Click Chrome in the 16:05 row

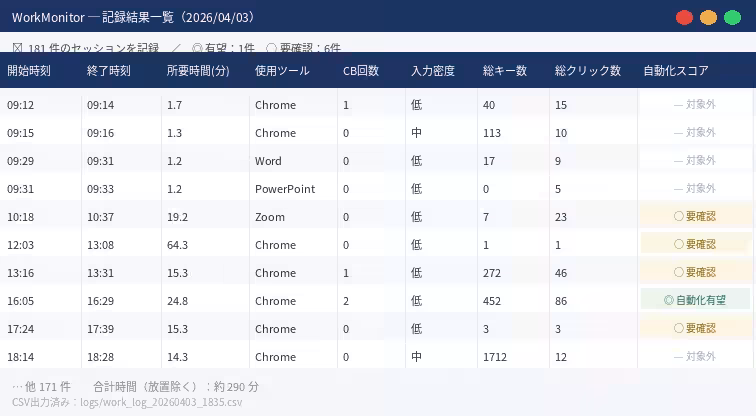click(x=275, y=301)
